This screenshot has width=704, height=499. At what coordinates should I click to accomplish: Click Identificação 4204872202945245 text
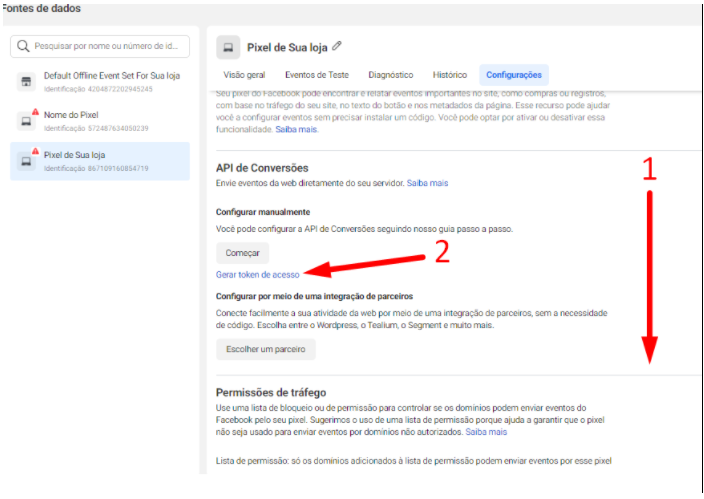(98, 89)
